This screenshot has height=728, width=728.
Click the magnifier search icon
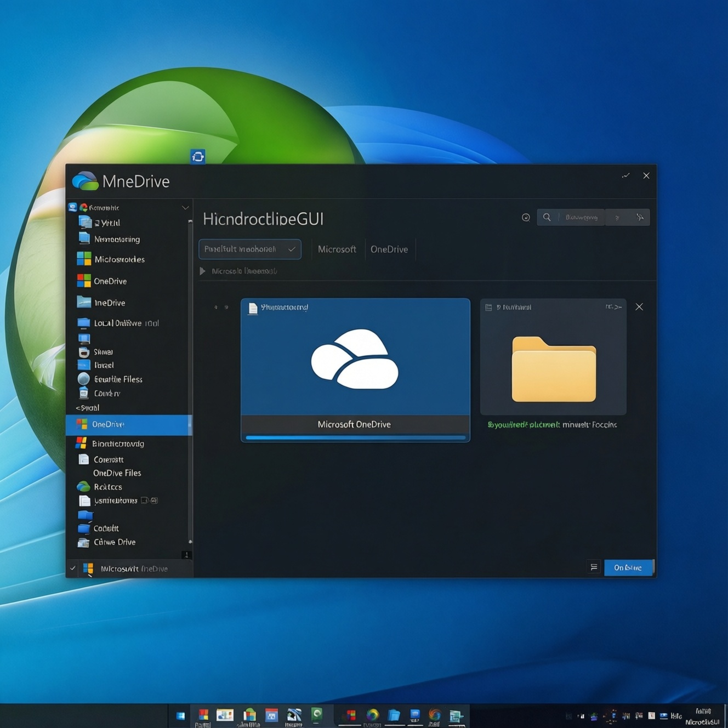[547, 218]
